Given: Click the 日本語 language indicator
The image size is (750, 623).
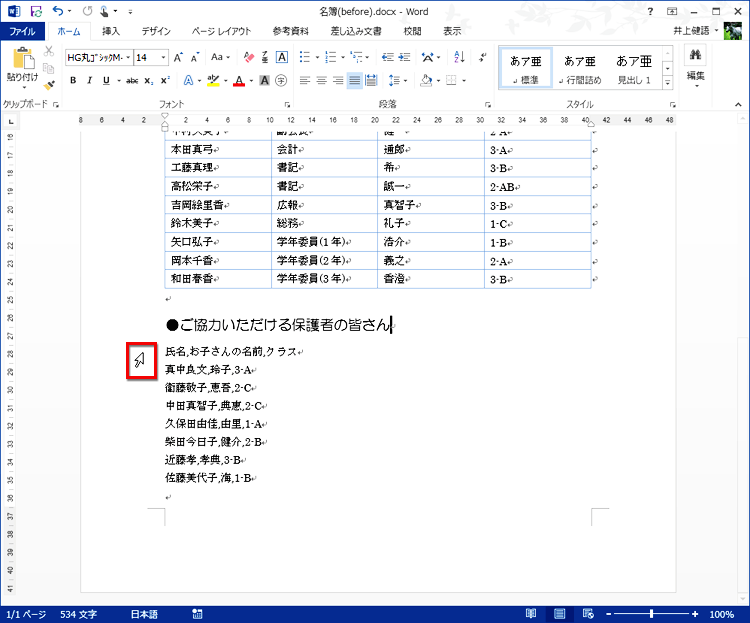Looking at the screenshot, I should (x=144, y=614).
